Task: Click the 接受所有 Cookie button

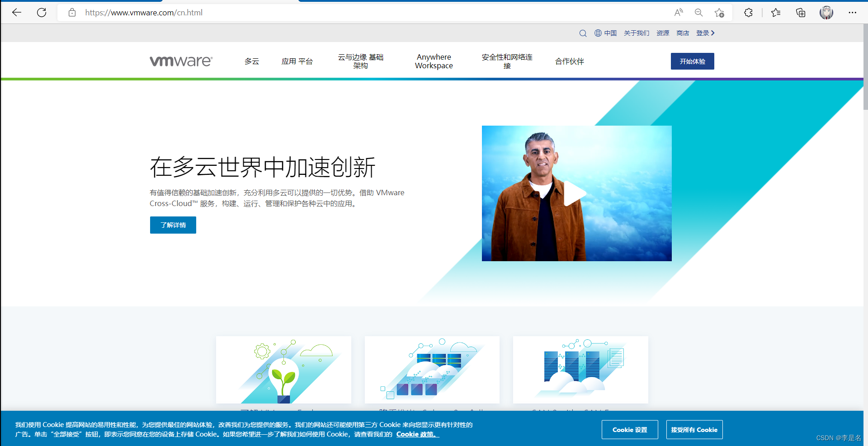Action: coord(694,430)
